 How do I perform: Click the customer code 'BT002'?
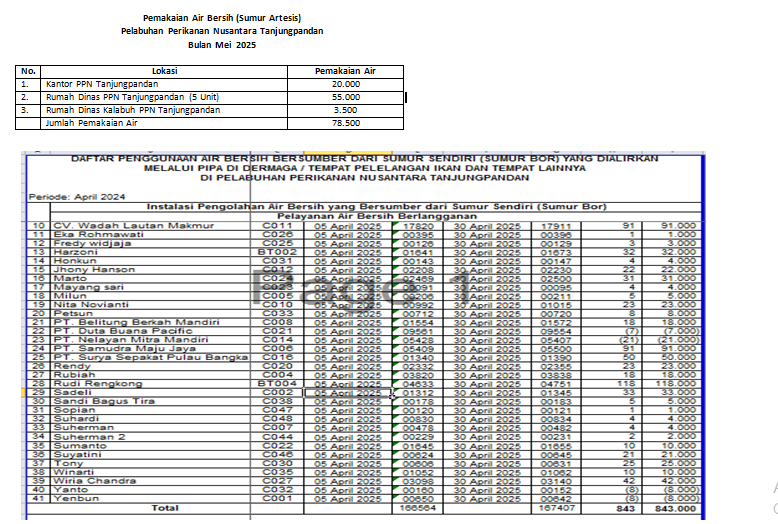277,252
